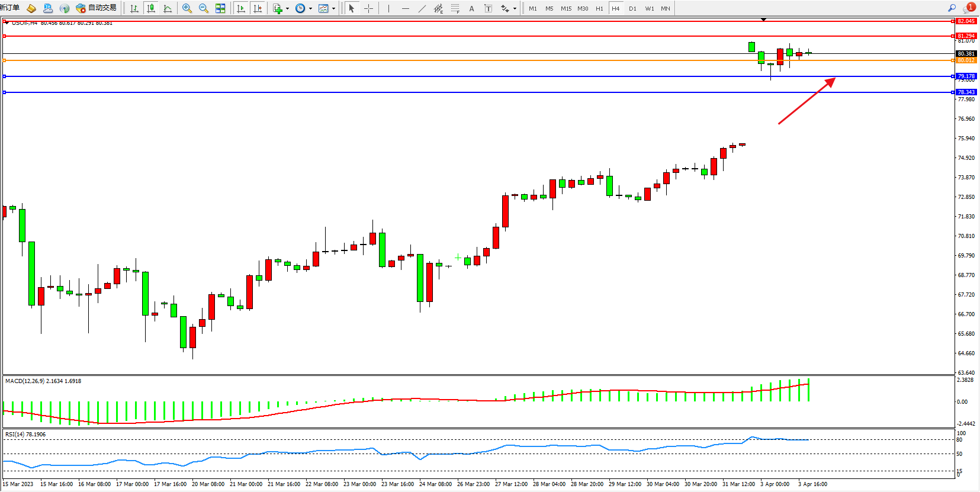This screenshot has height=492, width=980.
Task: Click the 新订单 new order button
Action: pyautogui.click(x=10, y=8)
